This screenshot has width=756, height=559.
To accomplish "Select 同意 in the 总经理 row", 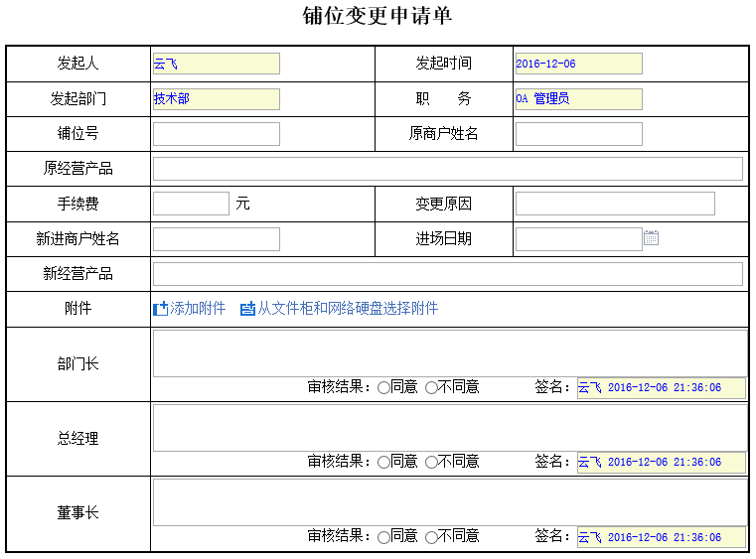I will click(x=383, y=462).
